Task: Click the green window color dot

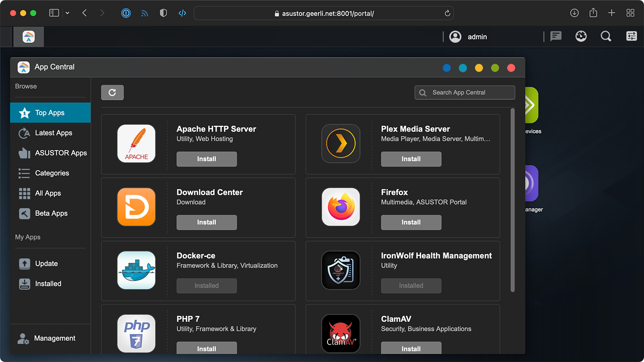Action: pos(495,68)
